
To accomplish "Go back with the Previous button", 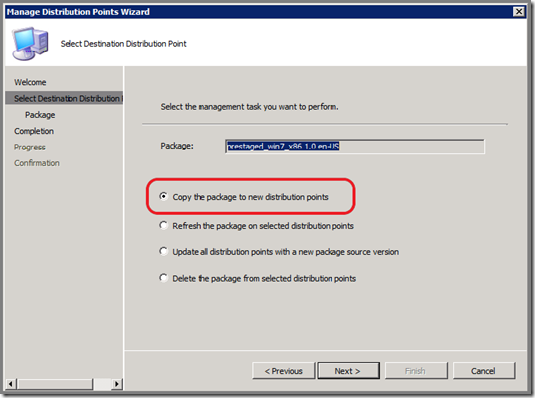I will (283, 371).
